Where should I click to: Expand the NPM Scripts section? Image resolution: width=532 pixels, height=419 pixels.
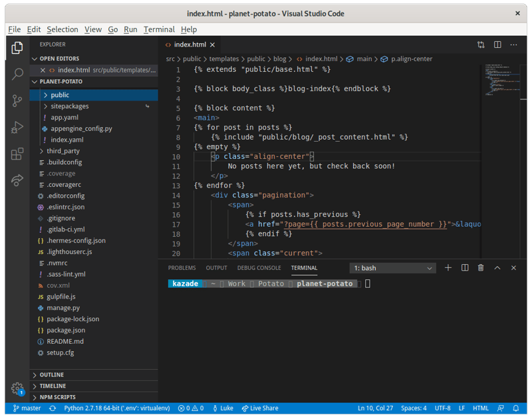tap(94, 397)
